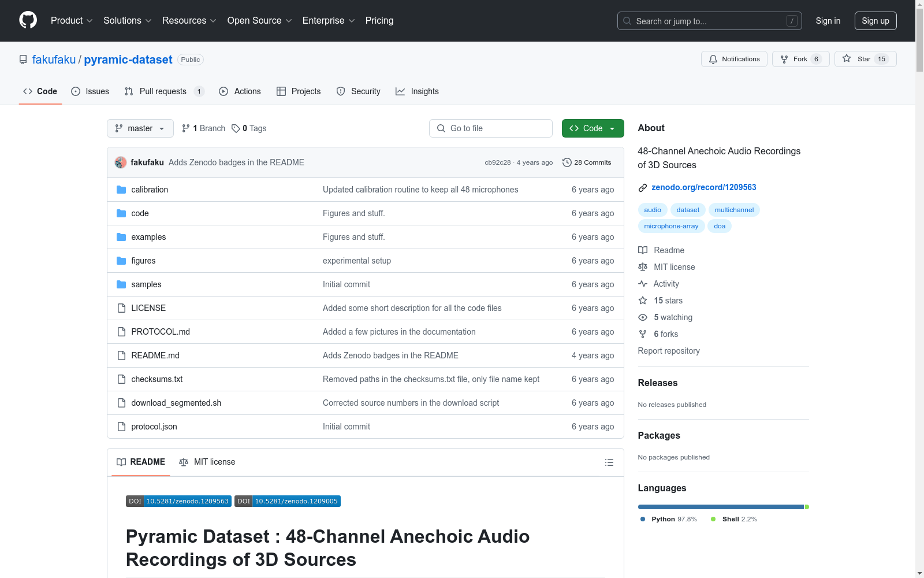Click the first Zenodo DOI badge 1209563
Screen dimensions: 924x578
[179, 501]
